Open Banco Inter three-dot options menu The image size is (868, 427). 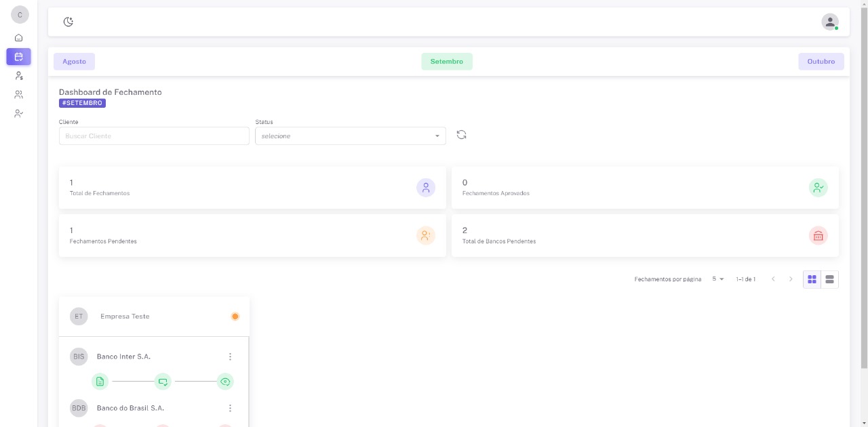coord(230,357)
